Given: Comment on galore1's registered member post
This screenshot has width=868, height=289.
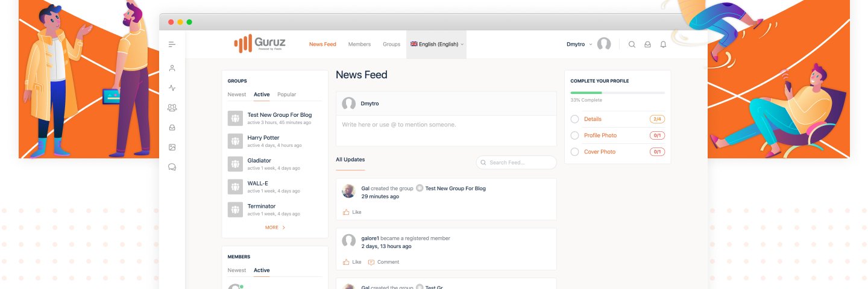Looking at the screenshot, I should [383, 262].
